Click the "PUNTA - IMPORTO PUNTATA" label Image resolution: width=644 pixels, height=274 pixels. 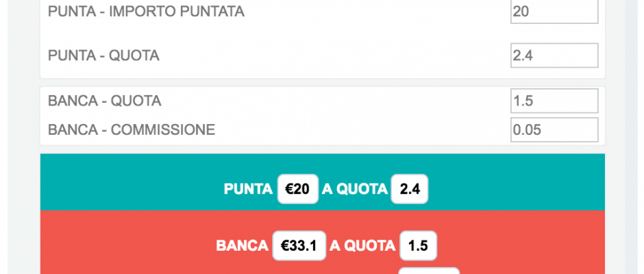tap(146, 12)
